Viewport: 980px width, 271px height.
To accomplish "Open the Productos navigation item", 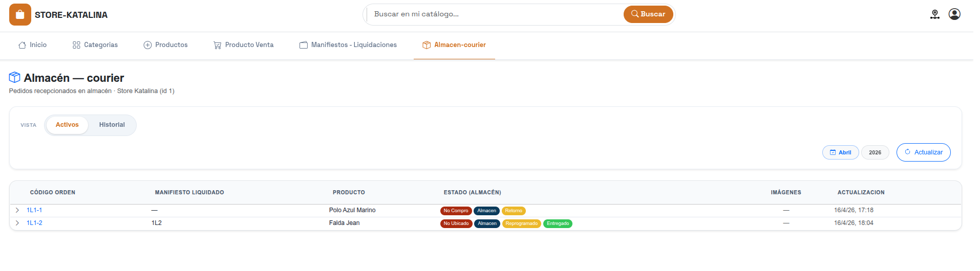I will pyautogui.click(x=165, y=45).
